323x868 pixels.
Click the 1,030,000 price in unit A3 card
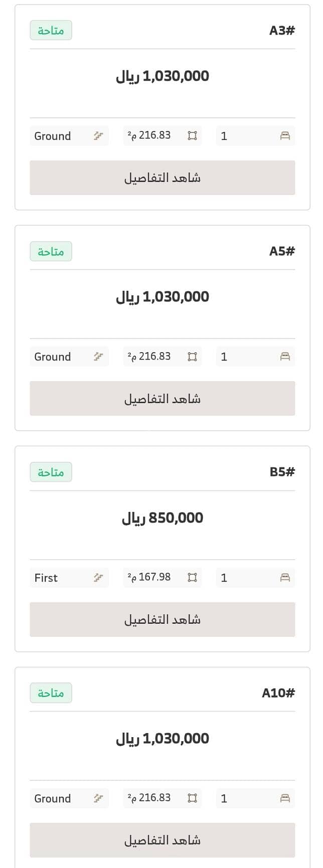tap(163, 76)
